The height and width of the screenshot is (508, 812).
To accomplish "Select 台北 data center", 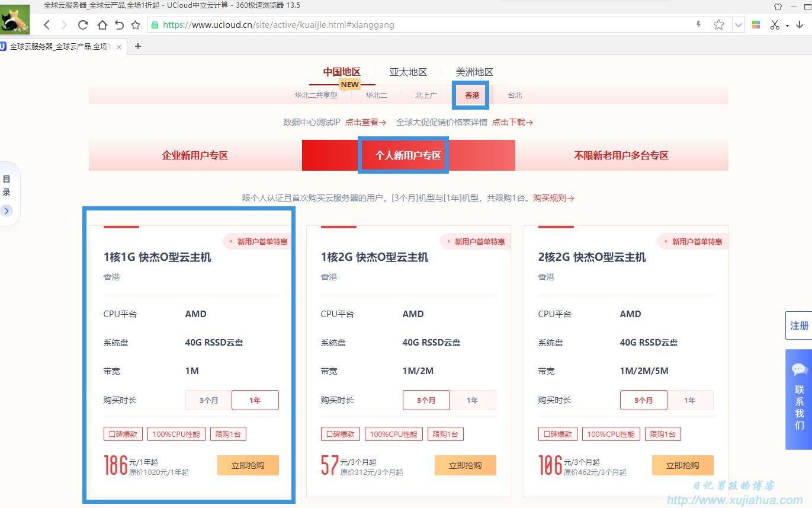I will [x=515, y=95].
